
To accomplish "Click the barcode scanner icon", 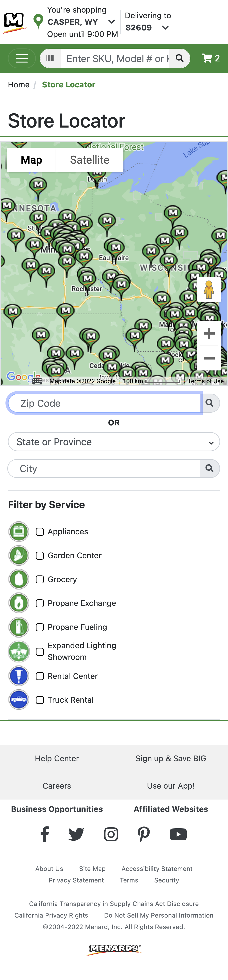I will click(x=50, y=58).
